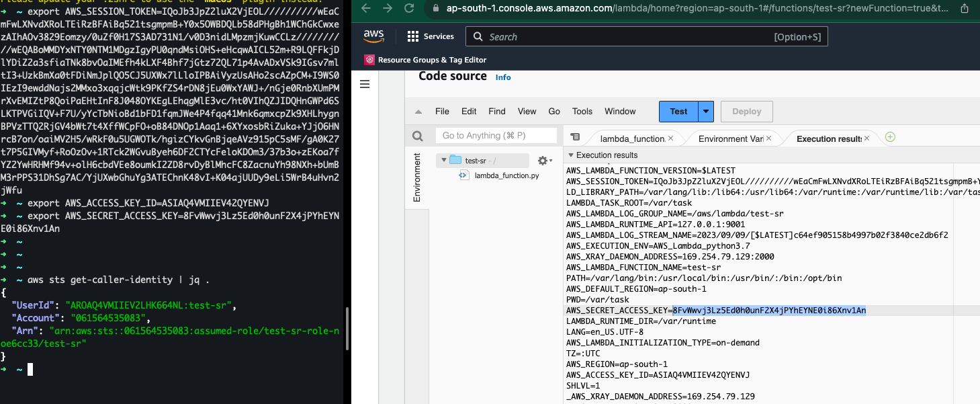Click the magnifier search icon in editor sidebar
Viewport: 980px width, 404px height.
click(x=418, y=136)
